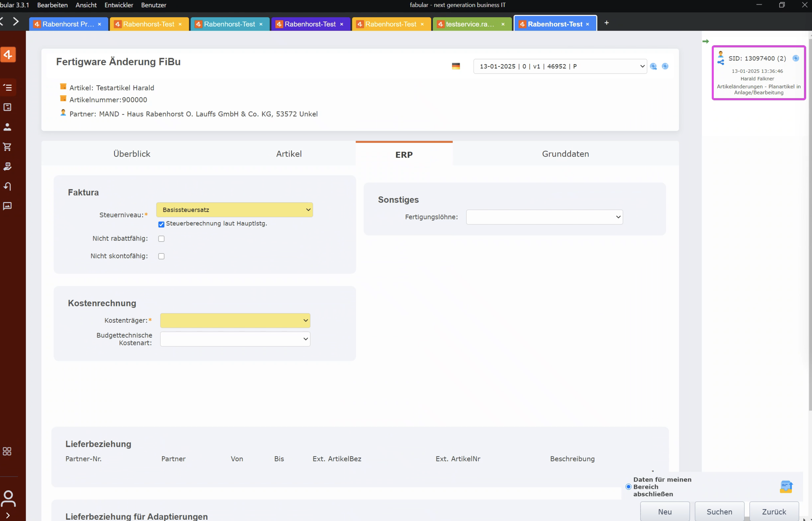Select Daten für meinen Bereich abschließen radio
The image size is (812, 521).
point(629,487)
